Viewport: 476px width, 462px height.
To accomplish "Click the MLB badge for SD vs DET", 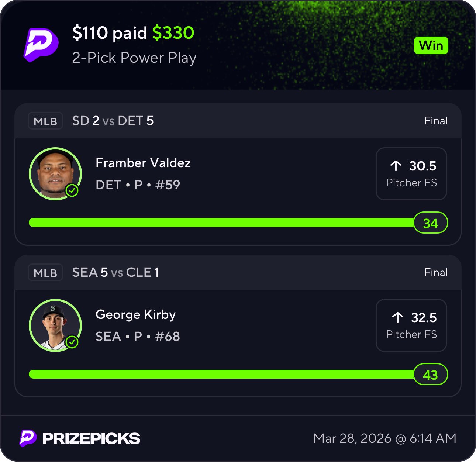I will (x=45, y=121).
